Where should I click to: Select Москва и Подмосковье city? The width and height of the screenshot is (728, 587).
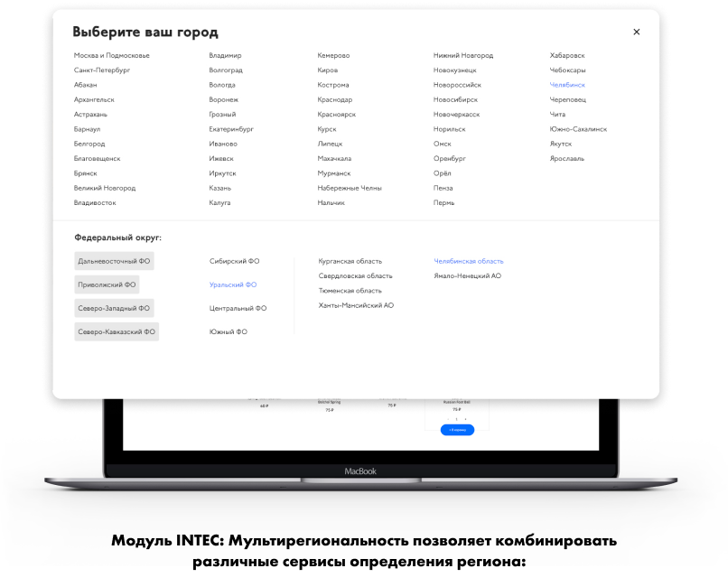point(112,56)
